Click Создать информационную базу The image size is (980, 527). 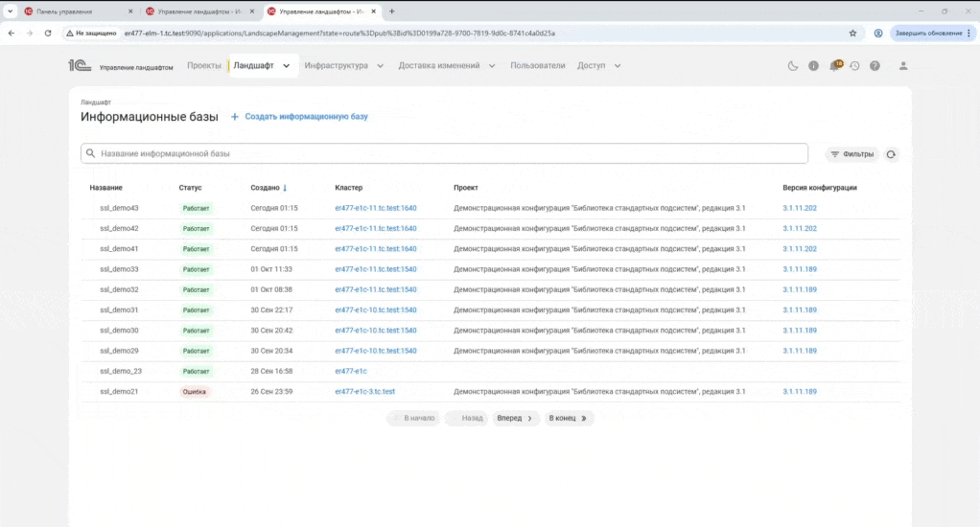coord(299,117)
